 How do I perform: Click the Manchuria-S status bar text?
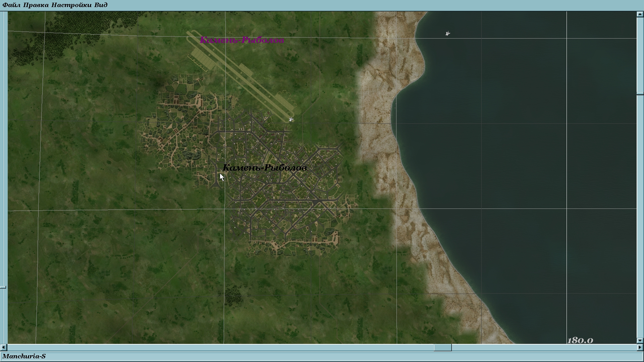[x=24, y=356]
